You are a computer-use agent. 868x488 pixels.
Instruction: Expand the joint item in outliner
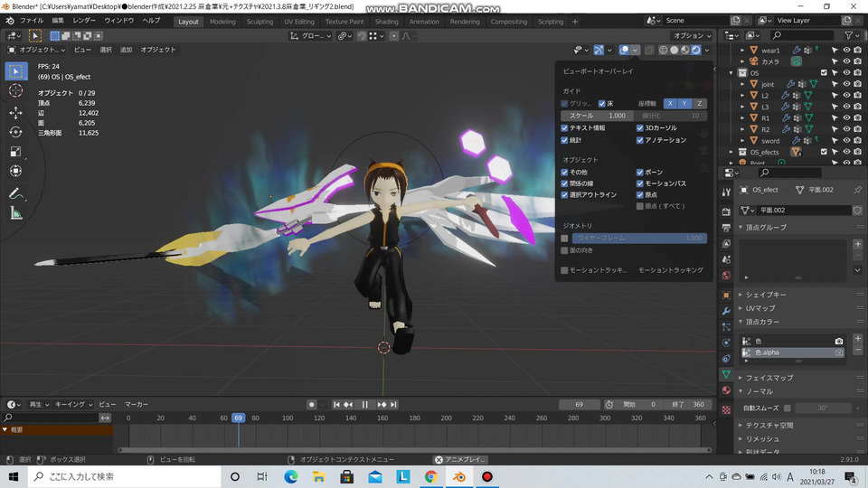[742, 84]
